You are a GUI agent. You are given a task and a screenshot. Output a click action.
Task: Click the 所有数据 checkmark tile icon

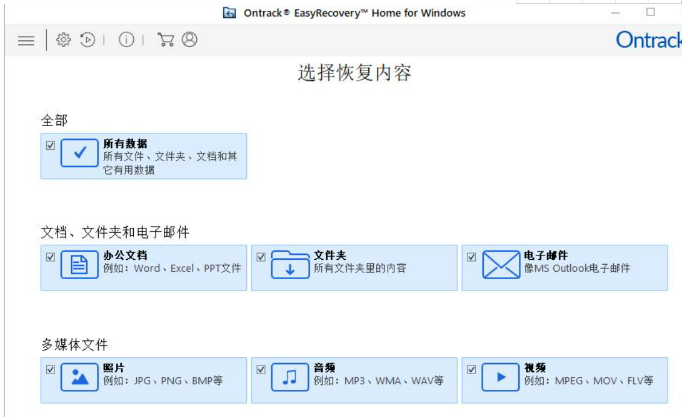79,153
